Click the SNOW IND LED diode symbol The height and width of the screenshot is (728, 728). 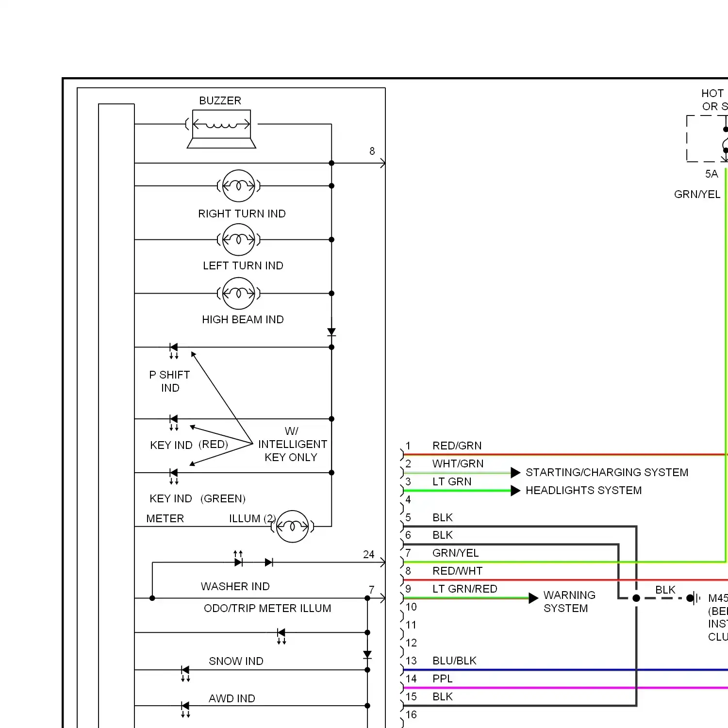coord(185,673)
